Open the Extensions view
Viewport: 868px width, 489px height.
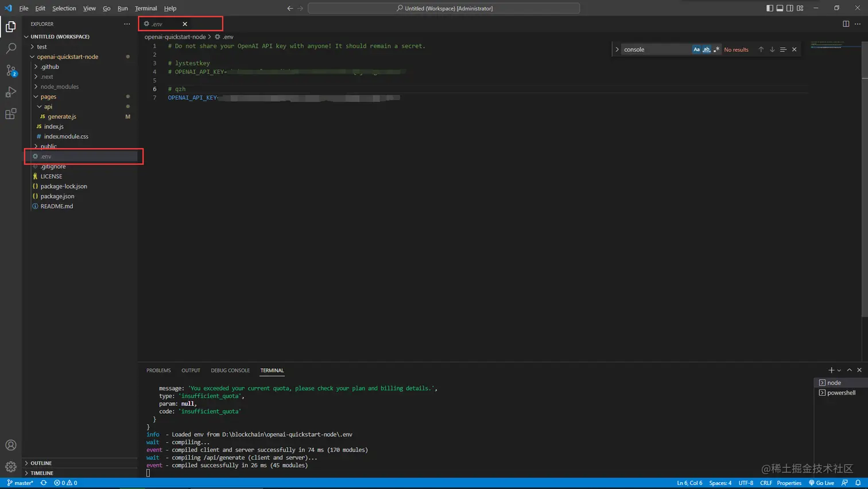[x=11, y=114]
